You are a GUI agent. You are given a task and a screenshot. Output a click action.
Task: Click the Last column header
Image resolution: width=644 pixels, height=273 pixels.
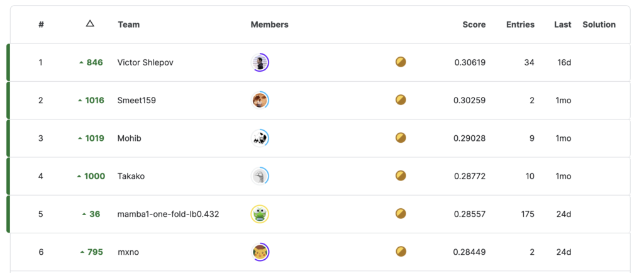[562, 25]
